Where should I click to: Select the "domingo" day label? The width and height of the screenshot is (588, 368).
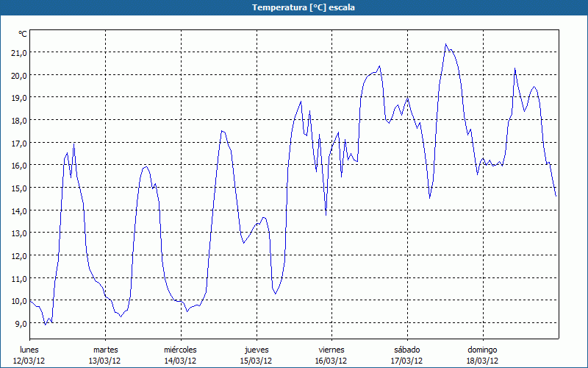click(x=482, y=349)
